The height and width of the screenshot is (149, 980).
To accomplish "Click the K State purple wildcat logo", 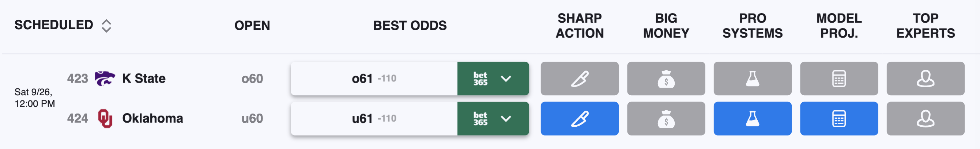I will [105, 79].
